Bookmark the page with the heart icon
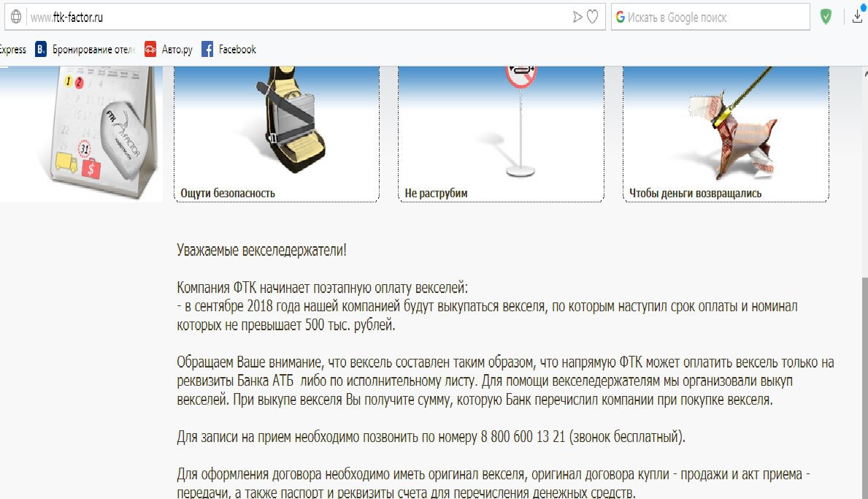 pyautogui.click(x=592, y=17)
